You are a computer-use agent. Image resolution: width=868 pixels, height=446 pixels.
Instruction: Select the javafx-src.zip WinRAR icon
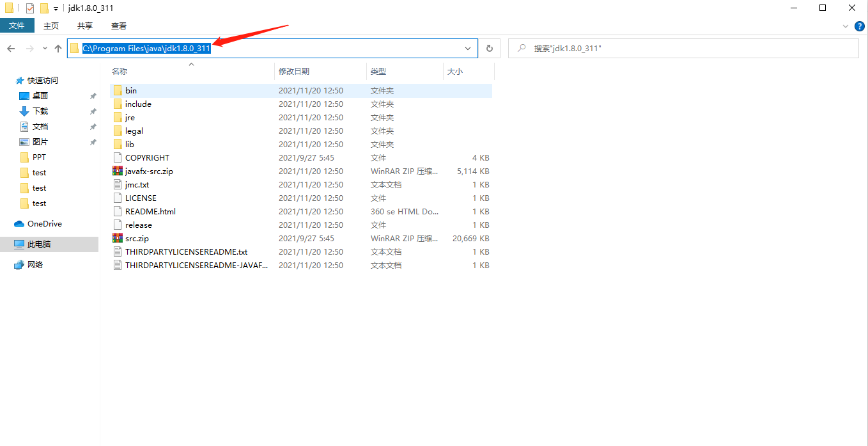coord(118,171)
